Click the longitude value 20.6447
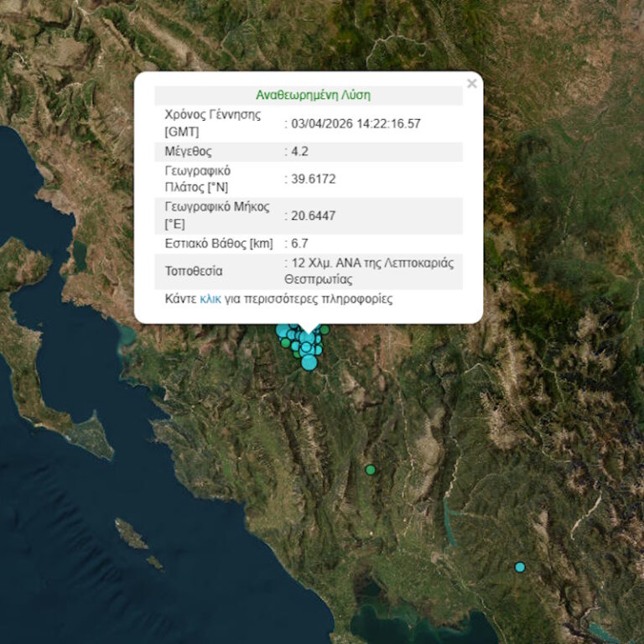The width and height of the screenshot is (644, 644). (313, 216)
